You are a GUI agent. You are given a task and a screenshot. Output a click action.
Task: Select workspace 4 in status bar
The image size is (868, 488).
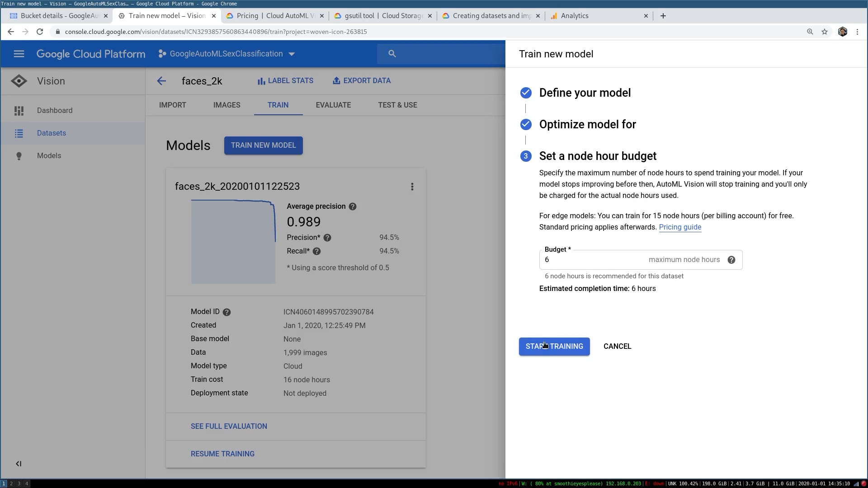pyautogui.click(x=27, y=483)
